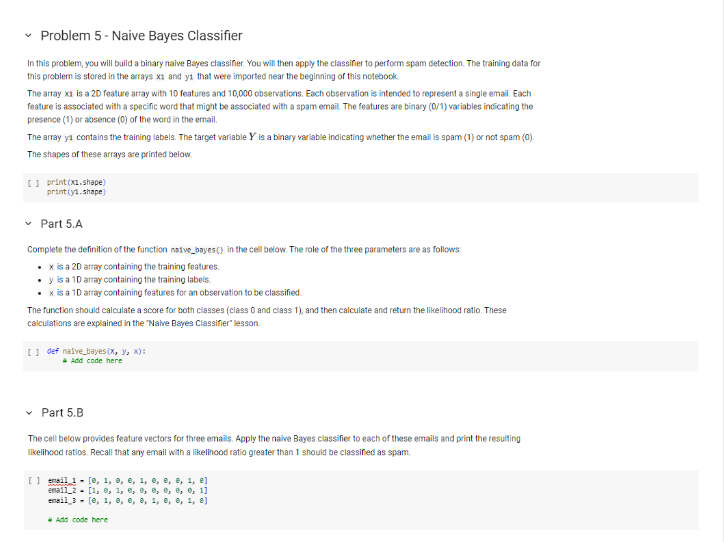This screenshot has width=724, height=542.
Task: Click 'The shapes of these arrays are printed below'
Action: 109,154
